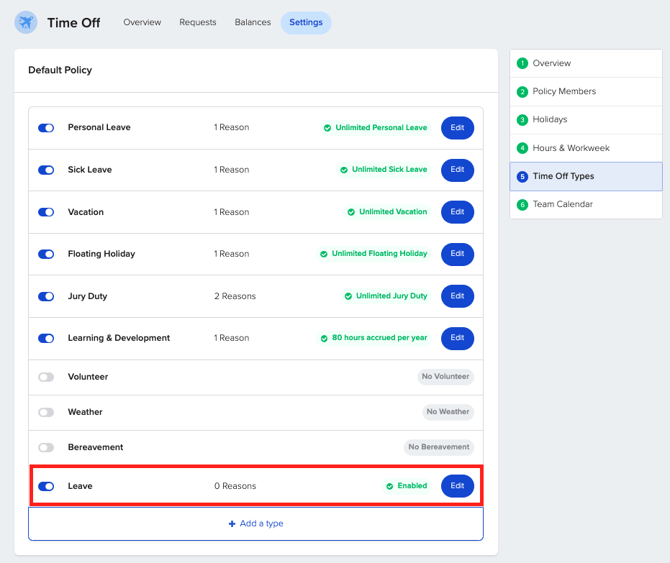
Task: Open the Balances tab
Action: click(253, 22)
